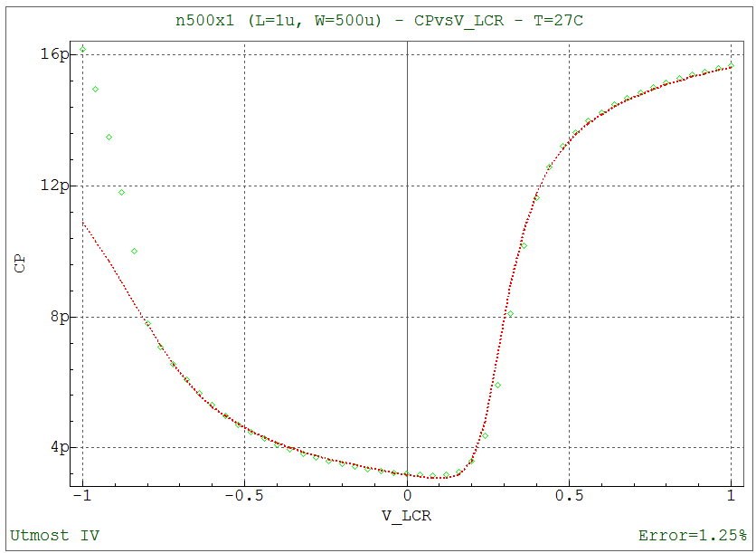Click the green data point at V_LCR -1 near 16p
The image size is (756, 553).
[82, 49]
